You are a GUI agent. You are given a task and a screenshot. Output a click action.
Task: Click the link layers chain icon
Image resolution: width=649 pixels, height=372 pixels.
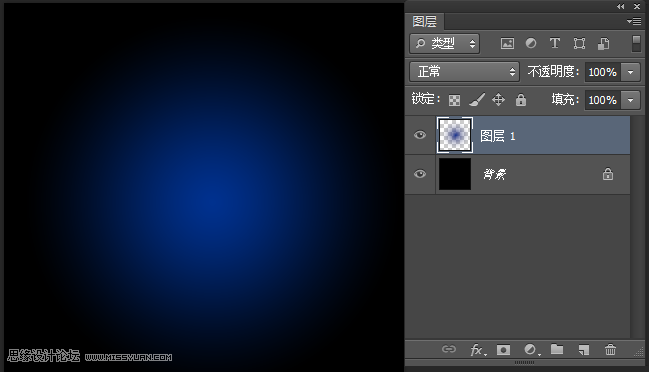(x=449, y=349)
